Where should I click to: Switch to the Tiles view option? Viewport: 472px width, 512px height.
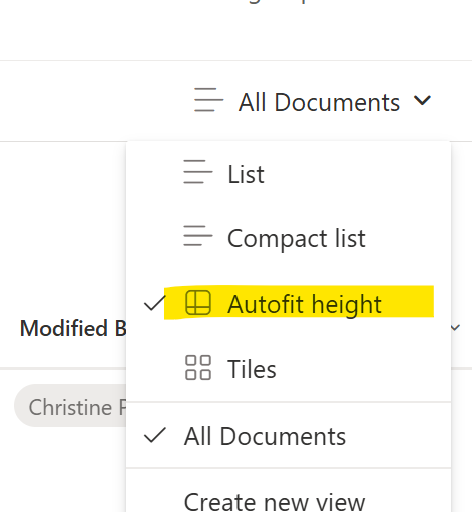coord(289,369)
